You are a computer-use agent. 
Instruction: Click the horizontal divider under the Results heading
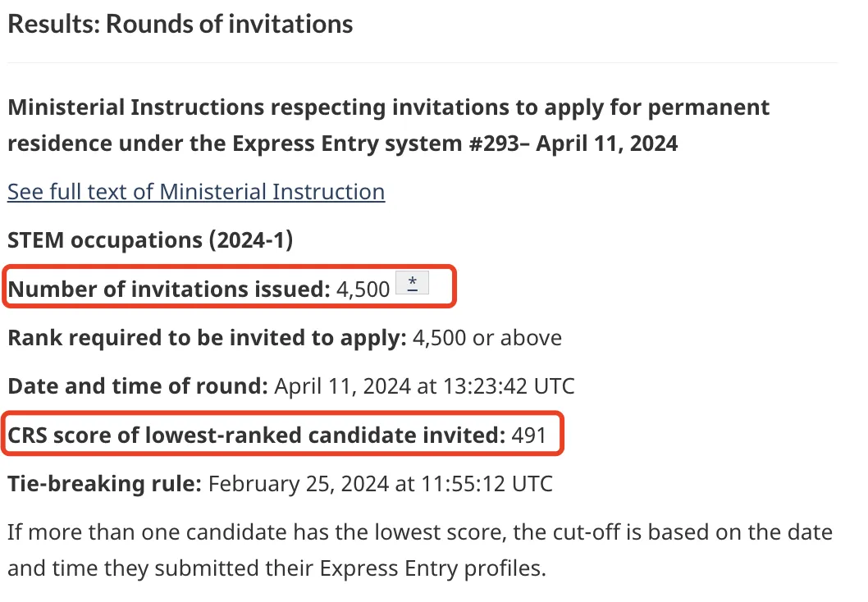(423, 62)
